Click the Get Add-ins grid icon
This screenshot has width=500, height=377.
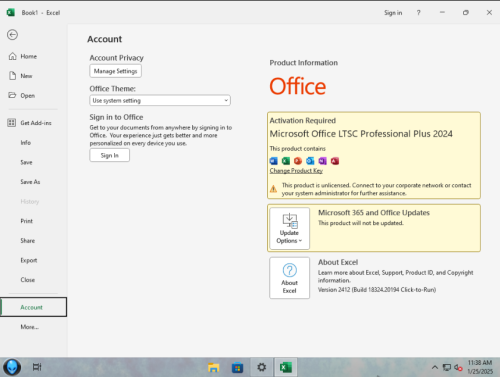pyautogui.click(x=12, y=123)
